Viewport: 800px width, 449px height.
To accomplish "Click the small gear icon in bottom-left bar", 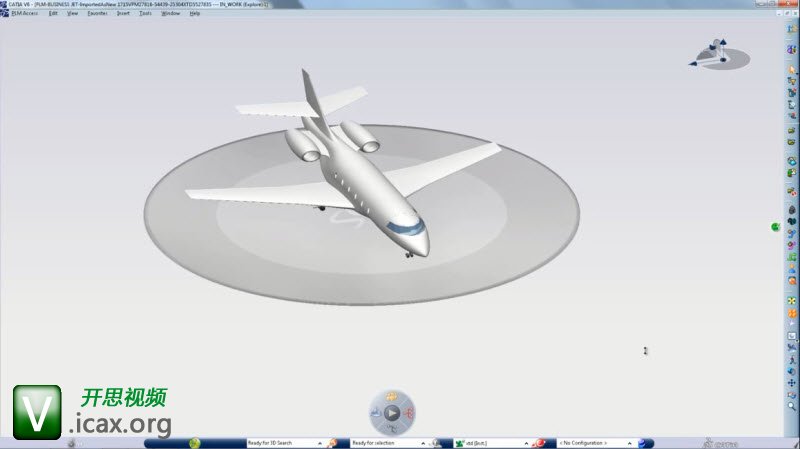I will click(x=71, y=443).
